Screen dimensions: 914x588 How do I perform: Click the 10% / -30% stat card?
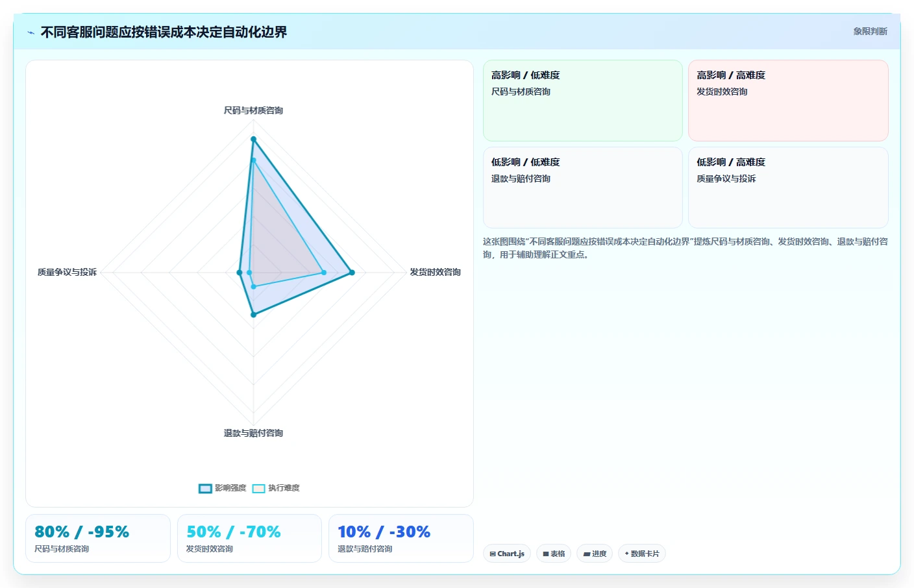coord(401,539)
